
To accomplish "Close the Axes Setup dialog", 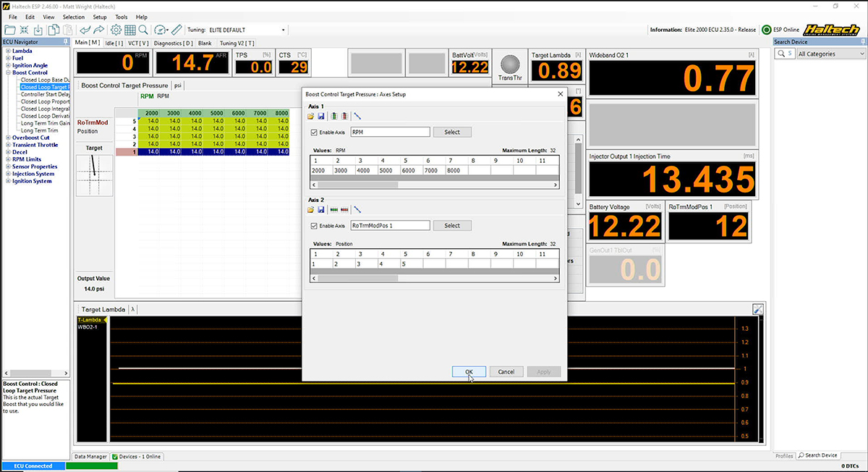I will click(x=560, y=94).
